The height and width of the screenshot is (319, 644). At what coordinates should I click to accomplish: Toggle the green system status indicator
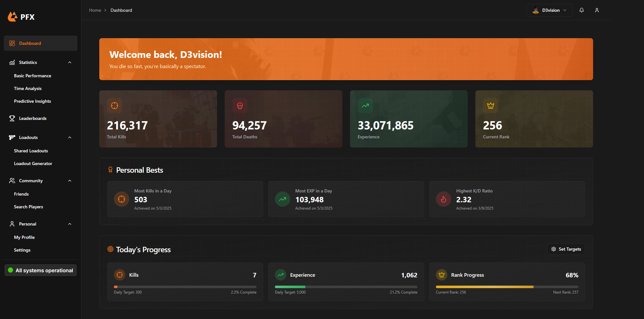point(10,270)
